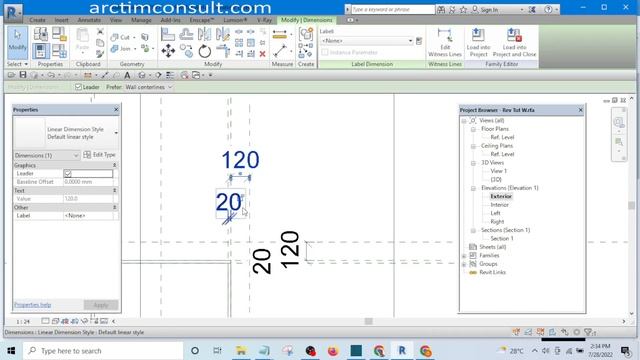
Task: Click the Undo arrow in Quick Access Toolbar
Action: tap(51, 75)
